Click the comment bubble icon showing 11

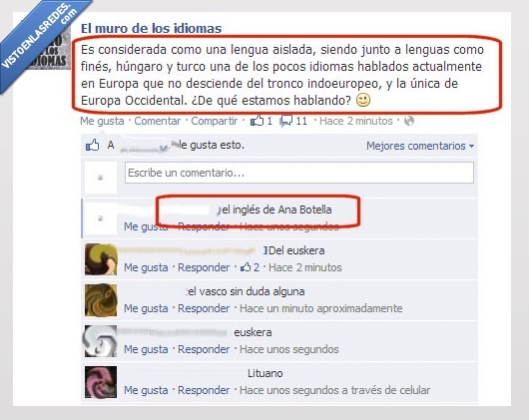[286, 121]
